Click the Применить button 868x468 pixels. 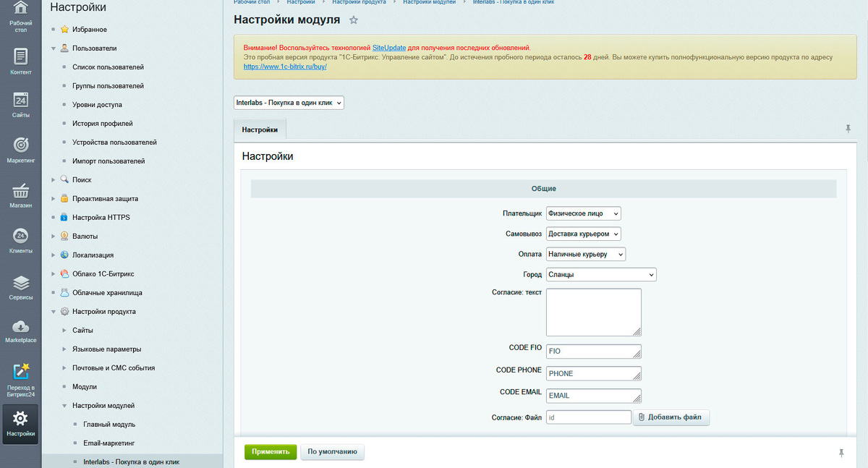271,452
